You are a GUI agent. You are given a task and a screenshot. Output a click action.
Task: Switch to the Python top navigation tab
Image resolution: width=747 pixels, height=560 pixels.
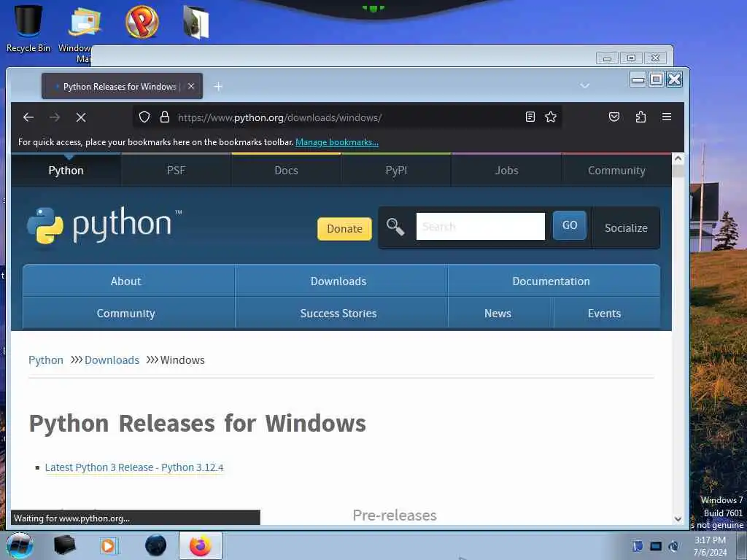[x=66, y=171]
